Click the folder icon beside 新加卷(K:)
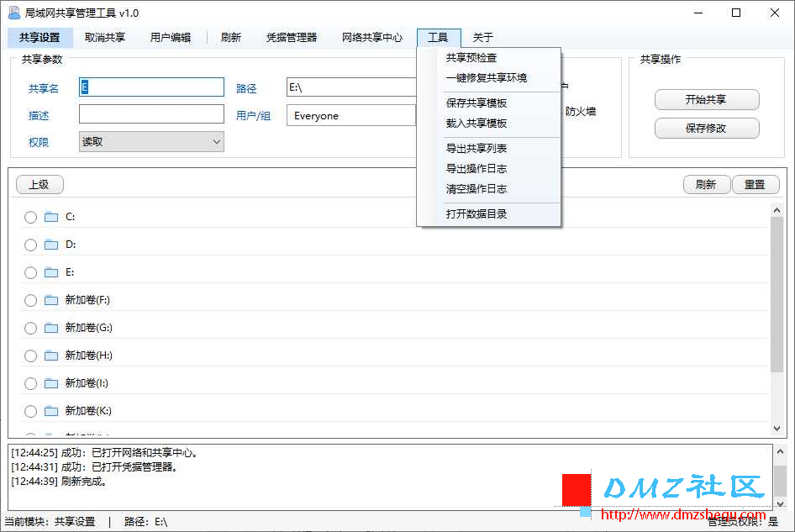Viewport: 795px width, 532px height. click(x=51, y=411)
